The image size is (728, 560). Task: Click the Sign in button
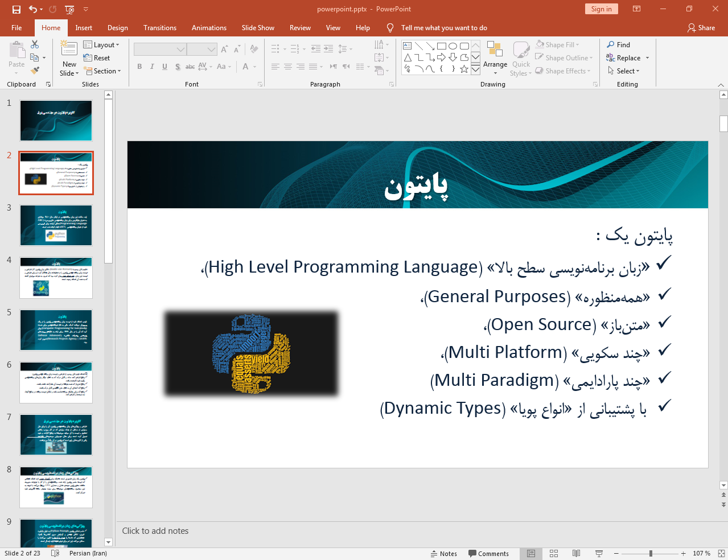click(x=601, y=9)
